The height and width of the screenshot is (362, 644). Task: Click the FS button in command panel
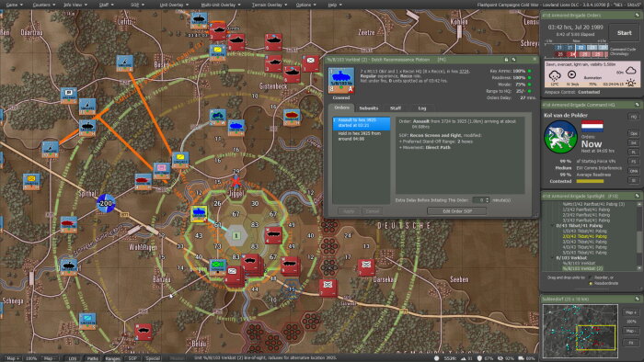click(634, 162)
